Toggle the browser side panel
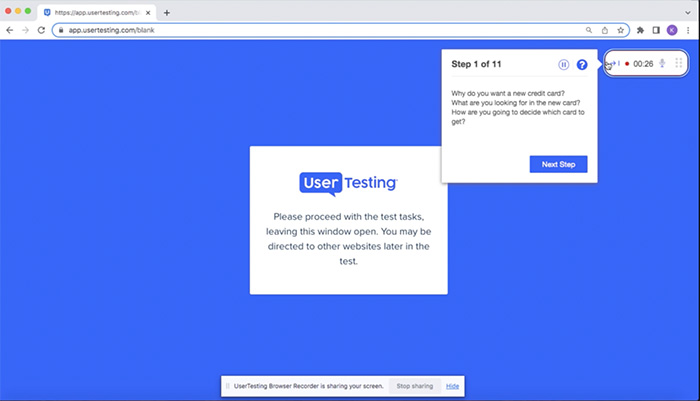 [x=656, y=30]
